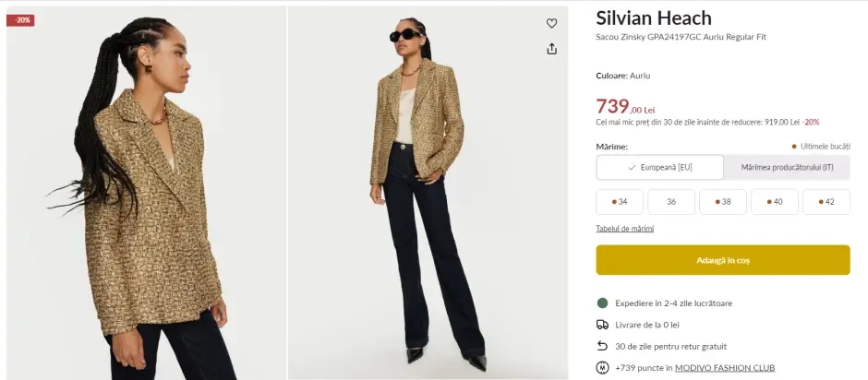
Task: Pick size 38
Action: click(x=723, y=202)
